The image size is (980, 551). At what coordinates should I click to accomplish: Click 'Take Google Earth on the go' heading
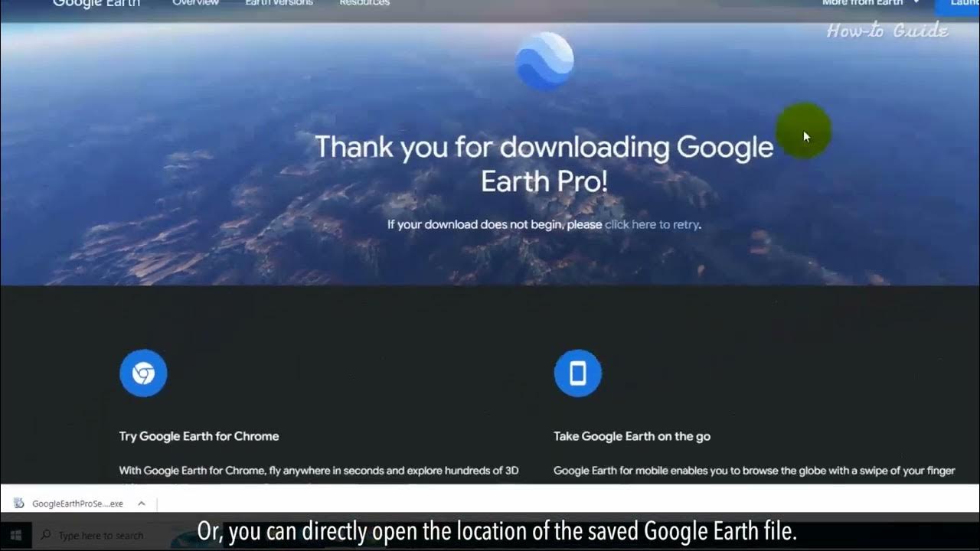[632, 436]
